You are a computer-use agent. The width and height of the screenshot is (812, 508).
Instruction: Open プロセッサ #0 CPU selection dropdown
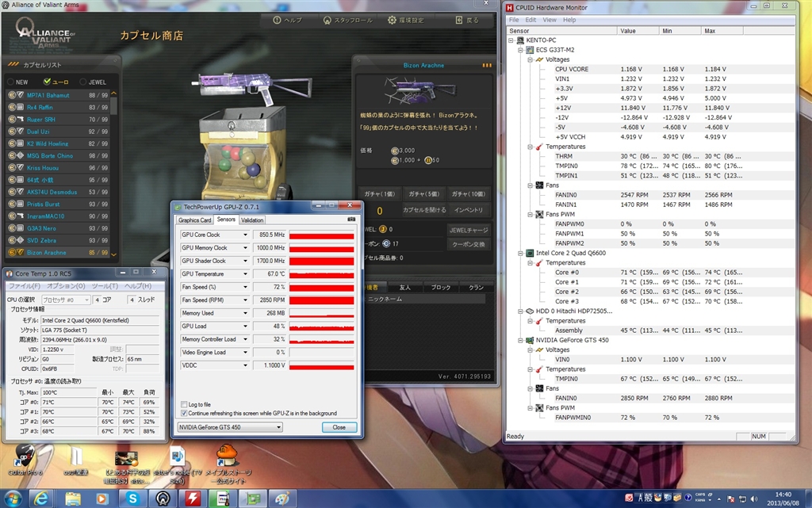65,300
